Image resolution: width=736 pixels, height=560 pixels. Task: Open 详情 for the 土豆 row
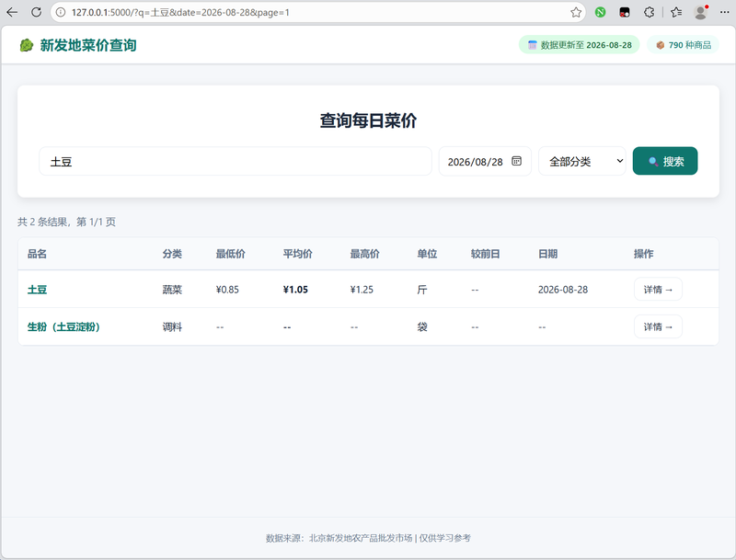tap(658, 290)
